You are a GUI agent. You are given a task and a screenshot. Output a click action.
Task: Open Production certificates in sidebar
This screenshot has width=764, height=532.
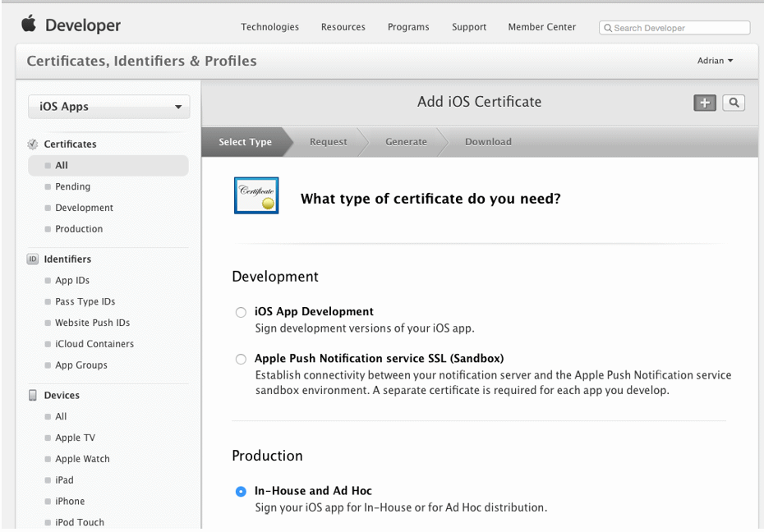click(79, 229)
